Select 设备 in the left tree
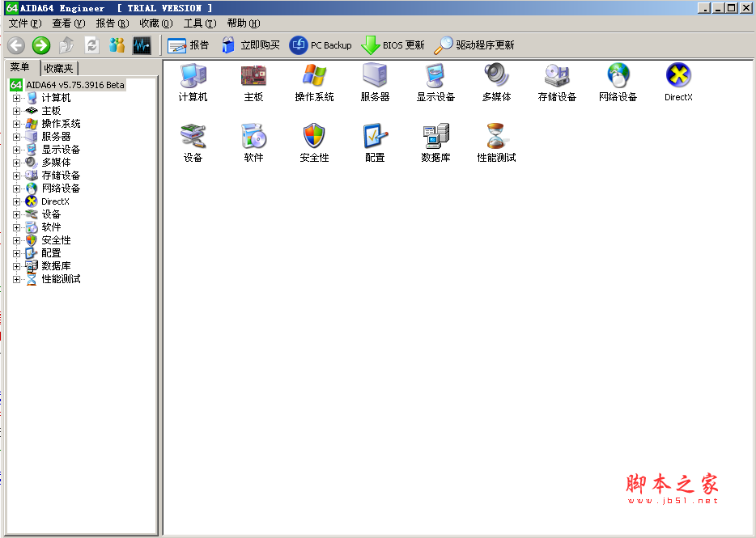The height and width of the screenshot is (538, 756). pyautogui.click(x=51, y=214)
